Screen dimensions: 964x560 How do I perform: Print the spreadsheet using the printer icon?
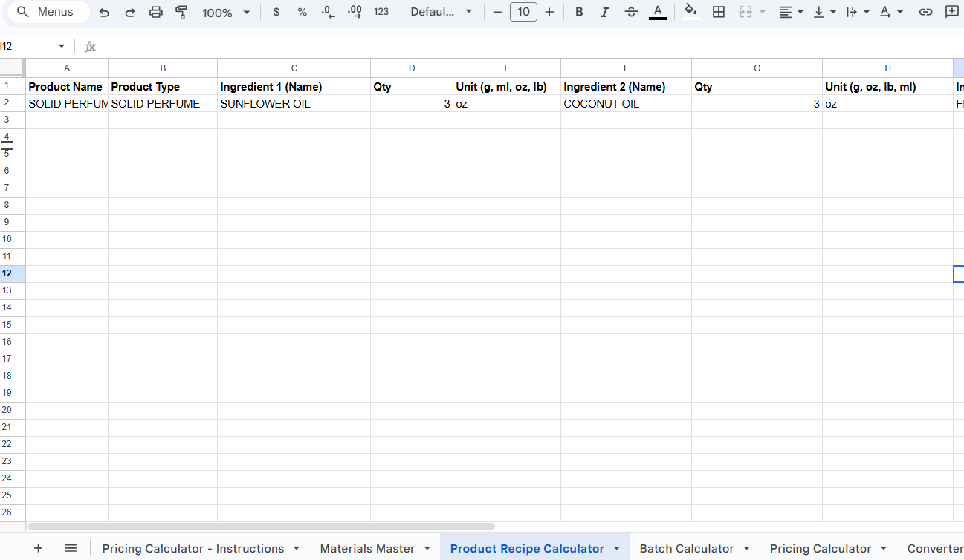[155, 12]
